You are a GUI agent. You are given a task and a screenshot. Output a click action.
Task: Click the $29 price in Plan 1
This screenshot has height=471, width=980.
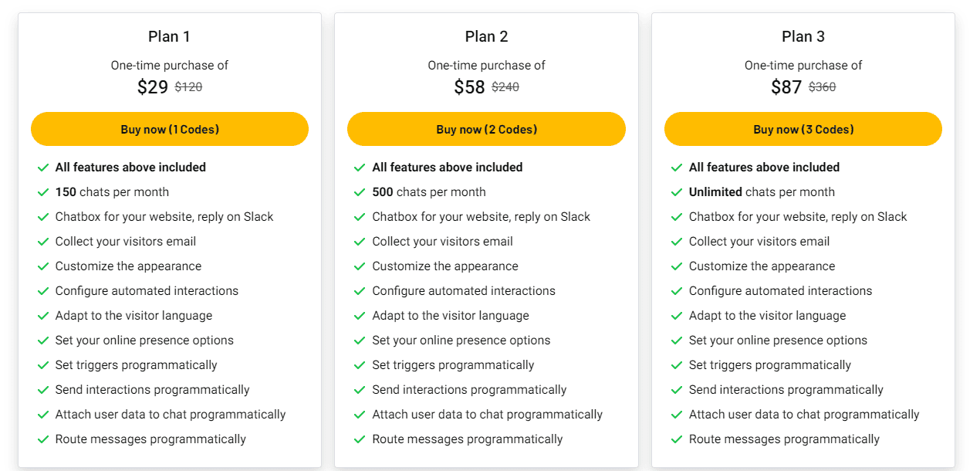coord(152,86)
